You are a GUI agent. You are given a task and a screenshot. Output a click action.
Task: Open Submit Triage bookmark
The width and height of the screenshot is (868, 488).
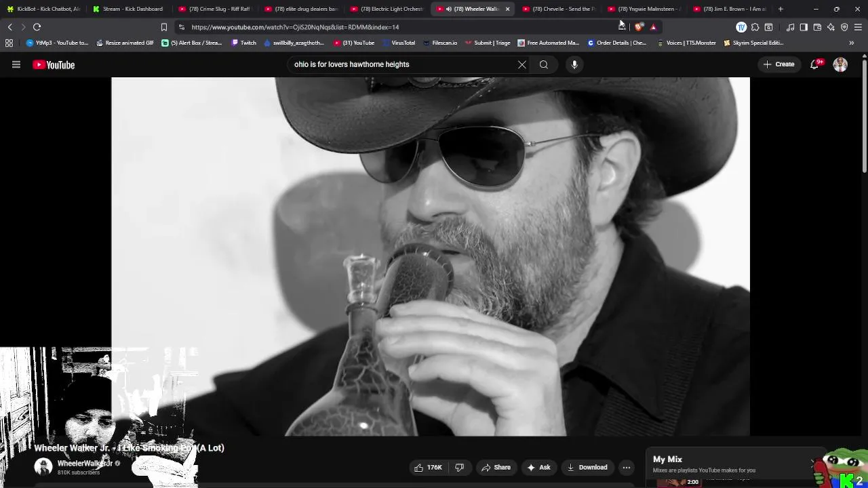pyautogui.click(x=488, y=43)
